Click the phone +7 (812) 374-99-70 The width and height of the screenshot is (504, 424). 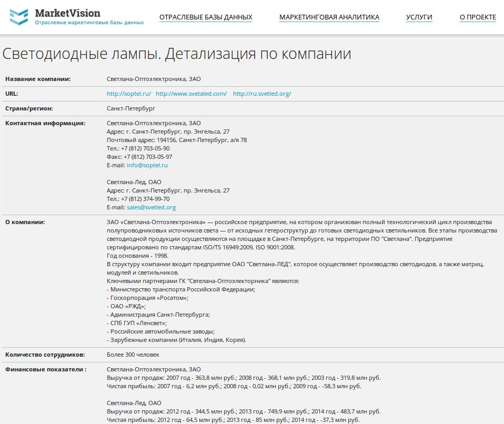(138, 199)
